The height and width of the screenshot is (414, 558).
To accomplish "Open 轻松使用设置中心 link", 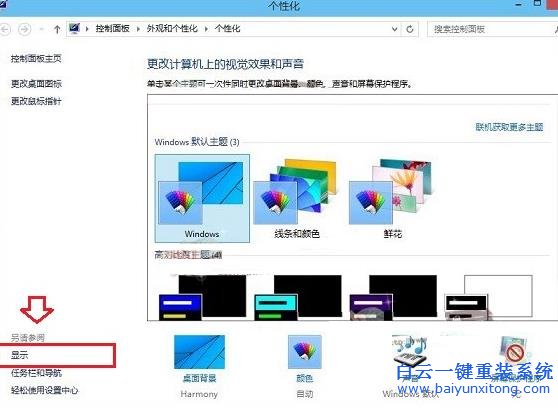I will coord(44,390).
